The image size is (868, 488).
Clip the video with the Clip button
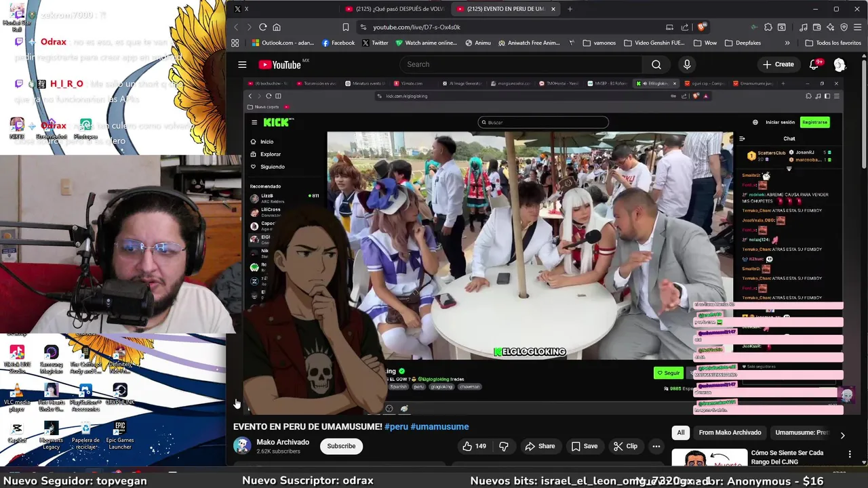click(x=625, y=446)
